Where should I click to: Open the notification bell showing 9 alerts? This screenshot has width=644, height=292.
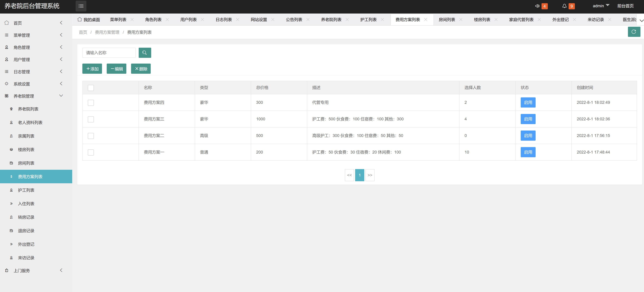click(x=565, y=6)
